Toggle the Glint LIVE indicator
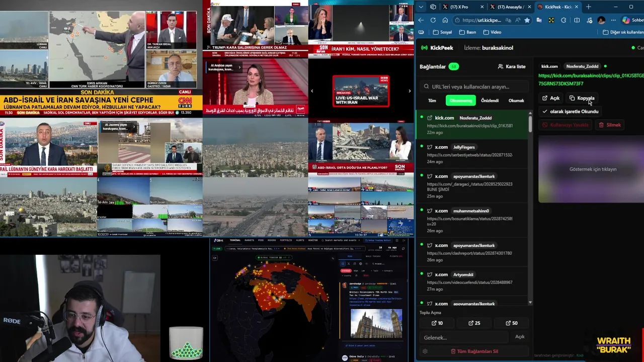The image size is (644, 362). click(217, 248)
